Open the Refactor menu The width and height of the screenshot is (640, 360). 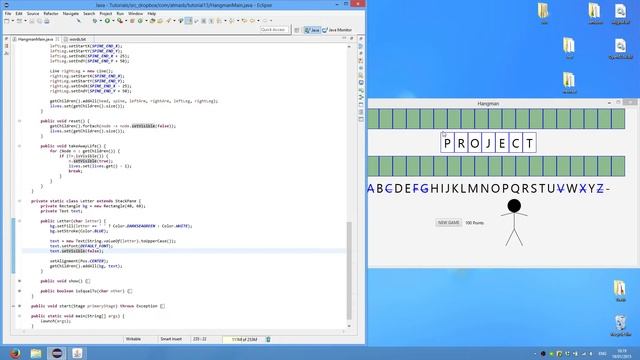(x=51, y=13)
